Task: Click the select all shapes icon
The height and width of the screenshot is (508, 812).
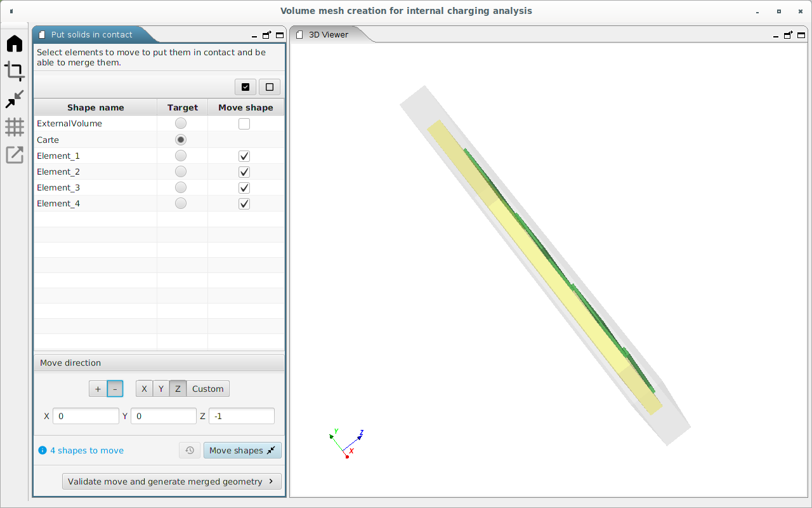Action: 246,87
